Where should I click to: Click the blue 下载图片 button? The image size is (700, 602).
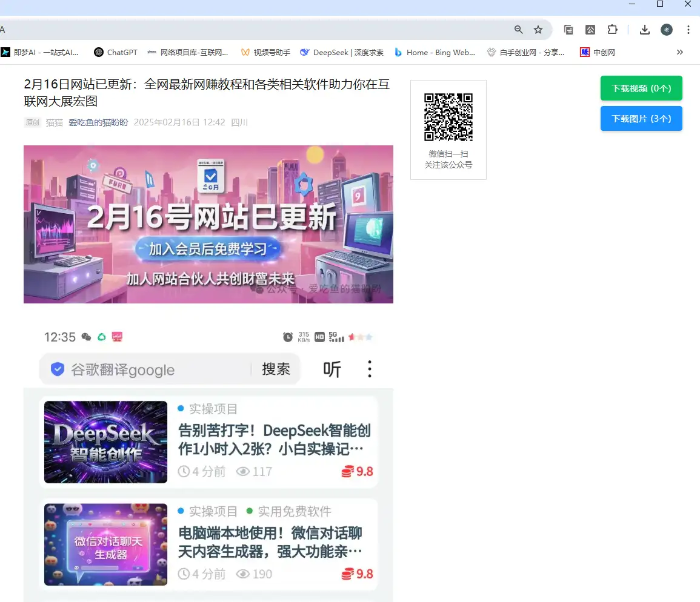click(641, 119)
